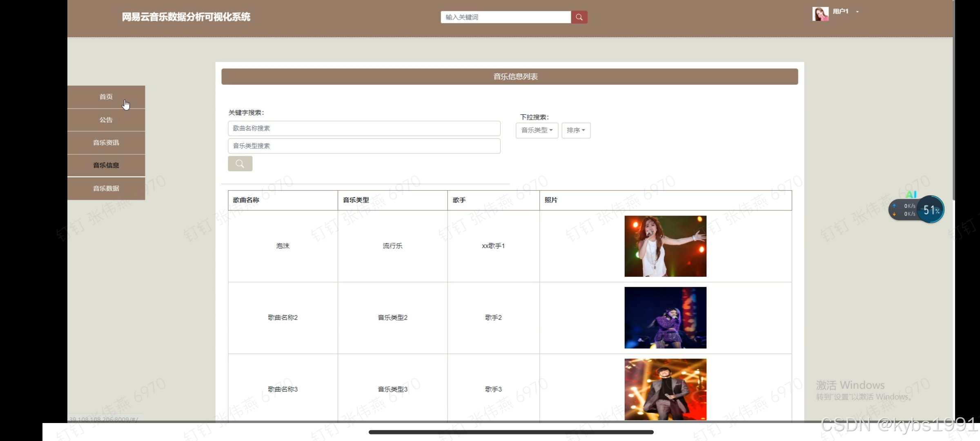Expand the 音乐类型 dropdown
This screenshot has width=980, height=441.
(537, 130)
